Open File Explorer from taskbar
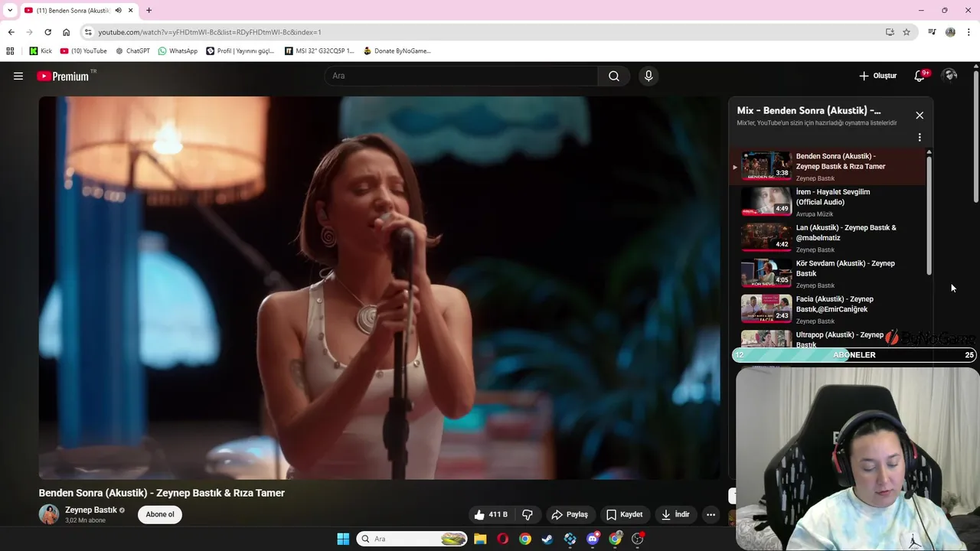The width and height of the screenshot is (980, 551). [x=480, y=539]
